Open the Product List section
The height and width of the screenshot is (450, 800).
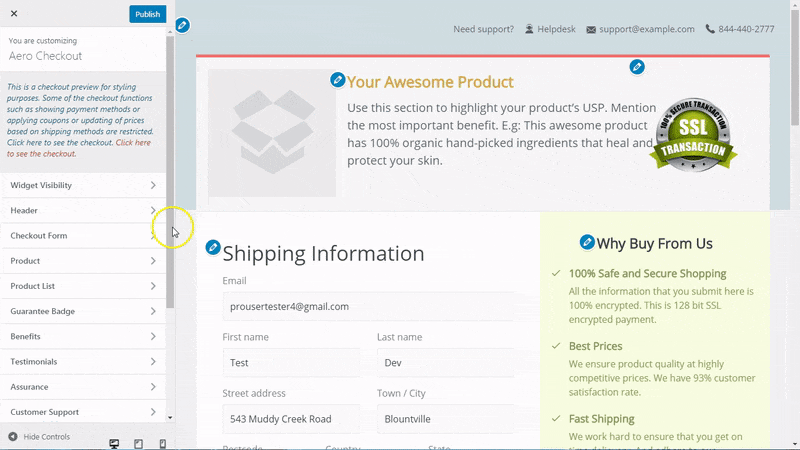coord(83,286)
